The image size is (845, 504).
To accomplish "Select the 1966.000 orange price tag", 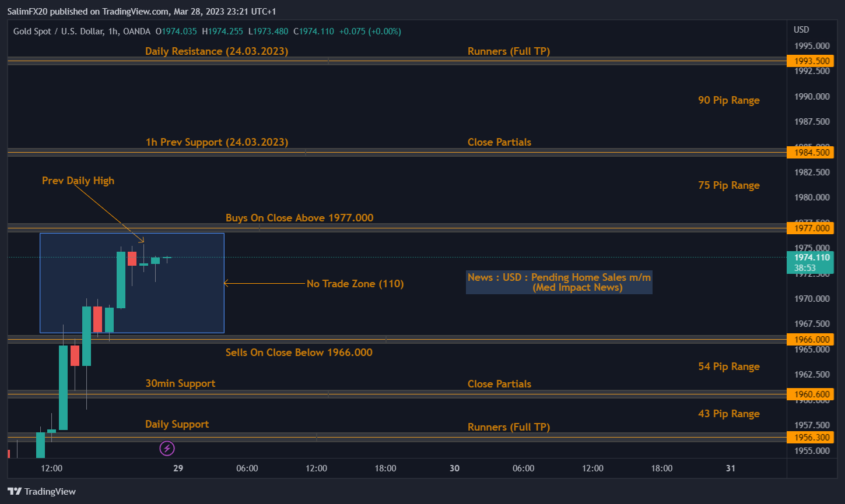I will point(809,339).
